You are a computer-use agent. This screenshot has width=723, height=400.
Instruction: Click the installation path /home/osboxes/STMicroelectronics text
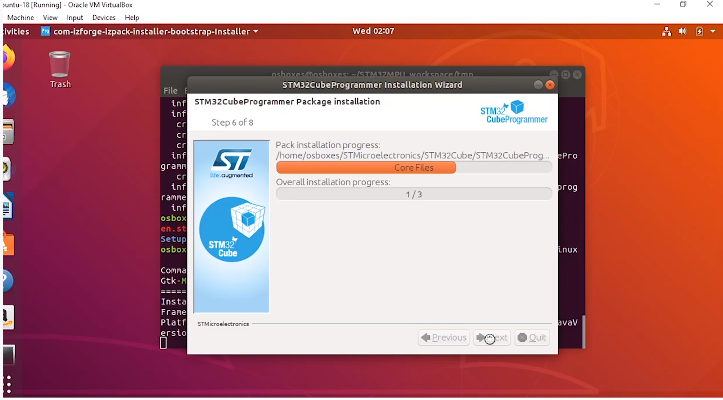(413, 155)
